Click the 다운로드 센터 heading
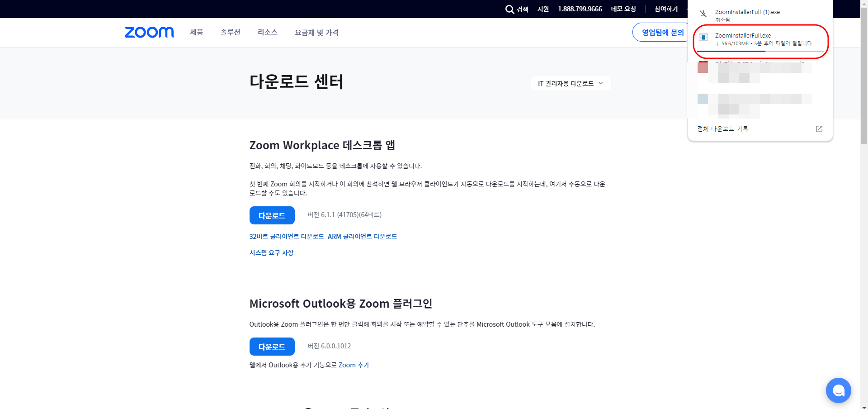Viewport: 868px width, 409px height. (297, 82)
